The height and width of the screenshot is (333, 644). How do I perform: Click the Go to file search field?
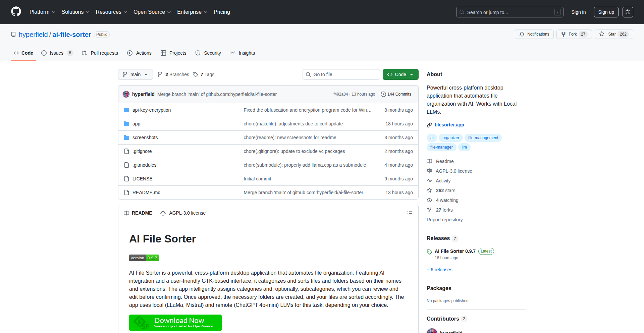[341, 74]
